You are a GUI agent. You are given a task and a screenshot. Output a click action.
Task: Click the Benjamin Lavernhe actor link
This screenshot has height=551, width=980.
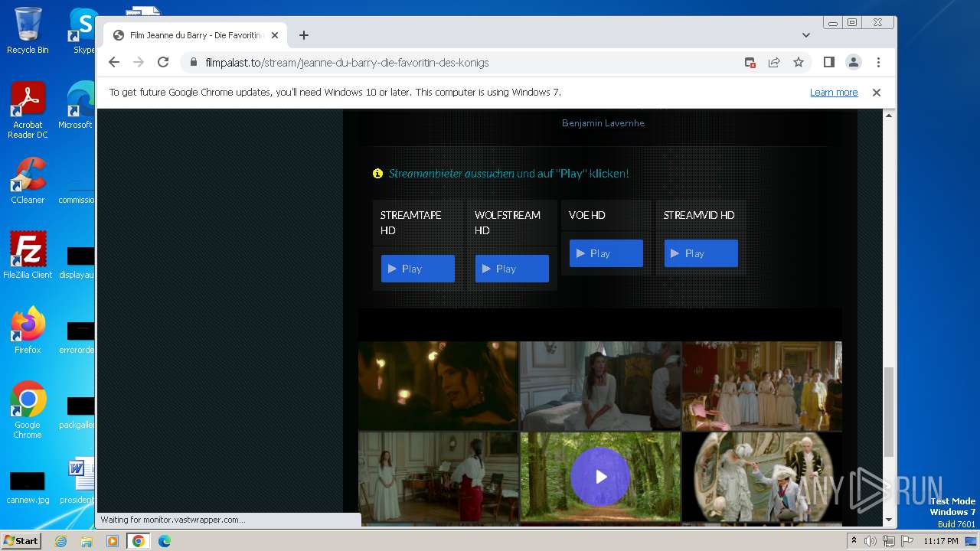(x=603, y=123)
